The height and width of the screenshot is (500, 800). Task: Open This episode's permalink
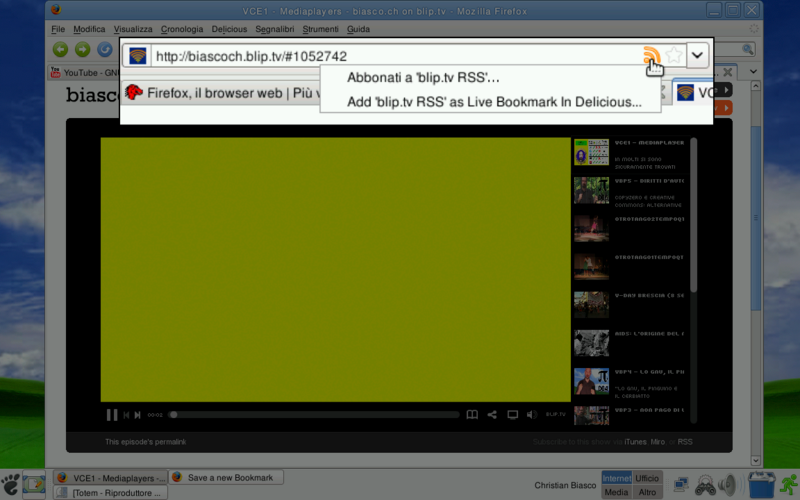145,442
